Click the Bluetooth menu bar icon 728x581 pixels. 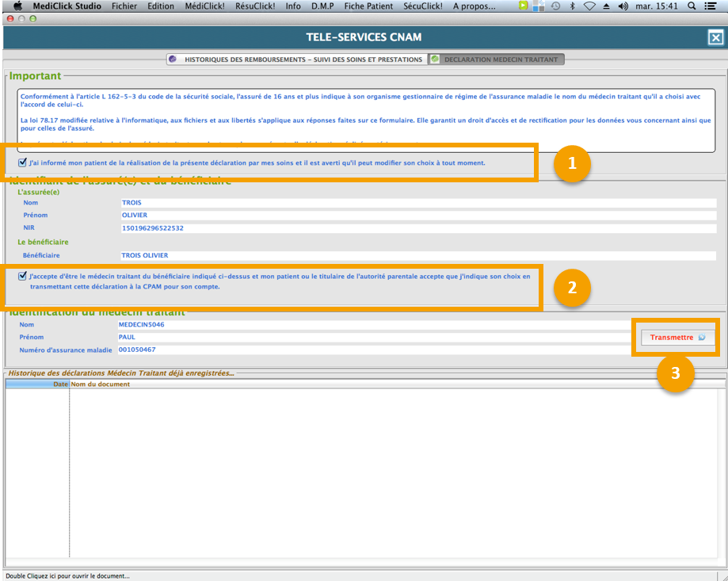click(572, 6)
